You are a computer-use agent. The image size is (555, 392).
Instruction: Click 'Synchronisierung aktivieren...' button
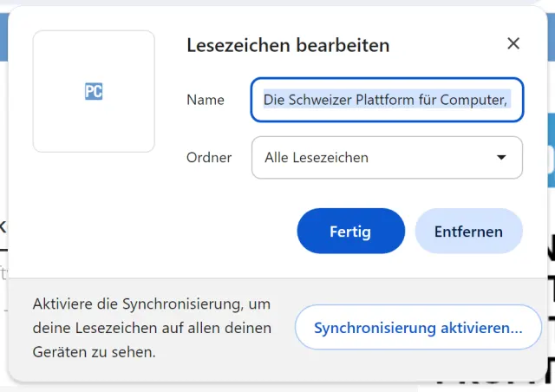click(418, 328)
